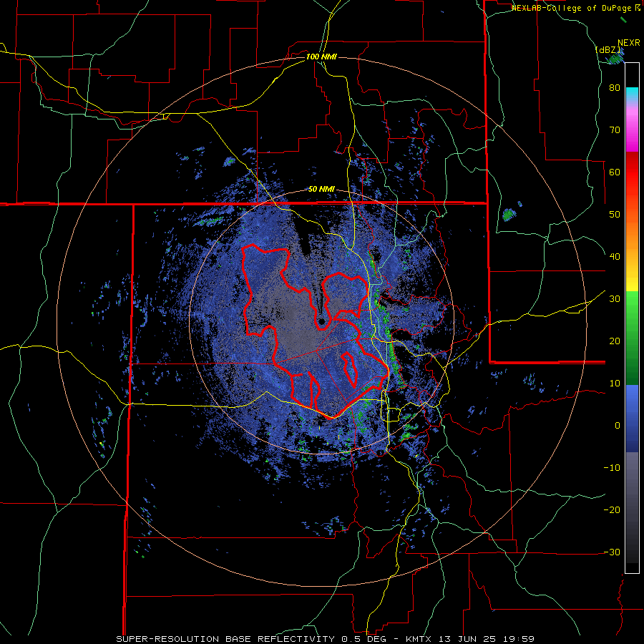The height and width of the screenshot is (644, 644).
Task: Click the 20 value on the reflectivity scale
Action: pyautogui.click(x=615, y=341)
